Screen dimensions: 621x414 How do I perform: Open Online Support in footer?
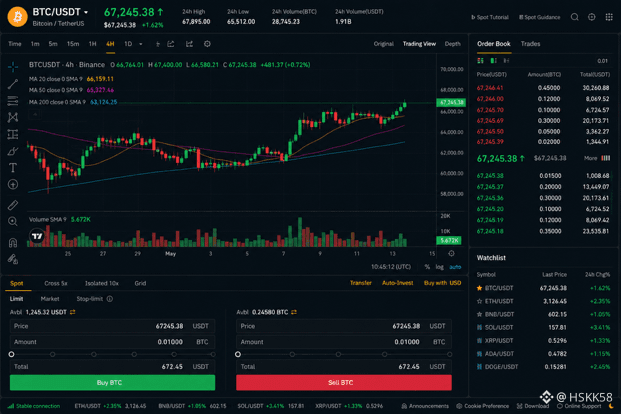click(579, 406)
